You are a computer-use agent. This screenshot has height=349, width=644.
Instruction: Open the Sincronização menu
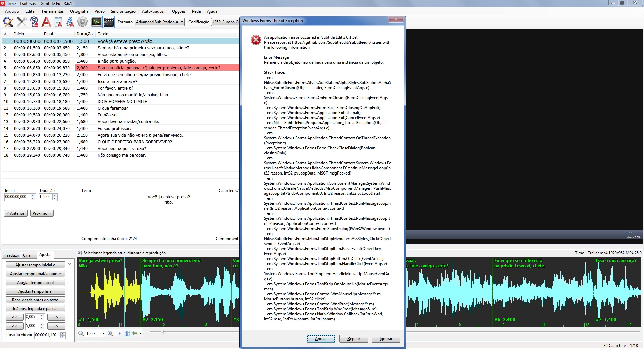[x=123, y=11]
